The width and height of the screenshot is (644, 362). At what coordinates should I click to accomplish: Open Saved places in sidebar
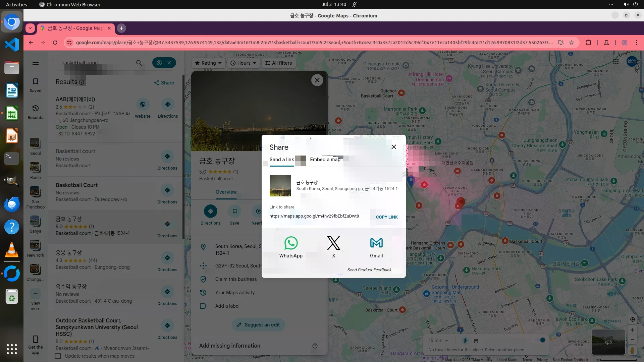tap(35, 85)
